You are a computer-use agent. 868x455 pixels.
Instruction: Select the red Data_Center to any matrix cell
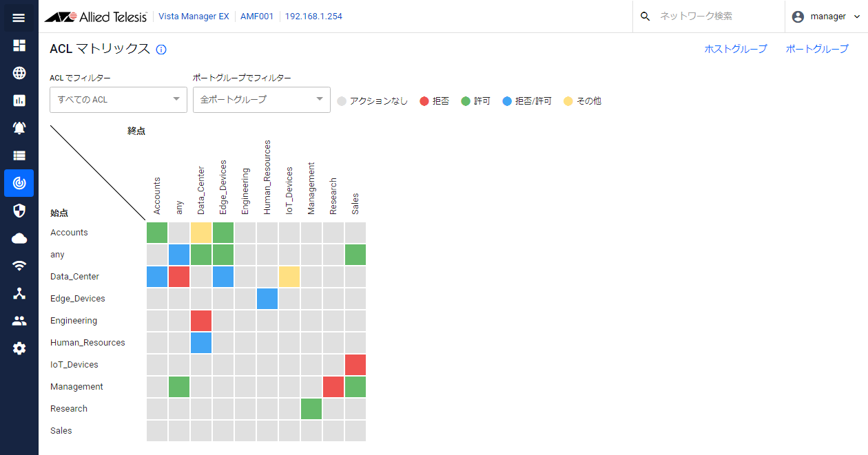tap(179, 277)
